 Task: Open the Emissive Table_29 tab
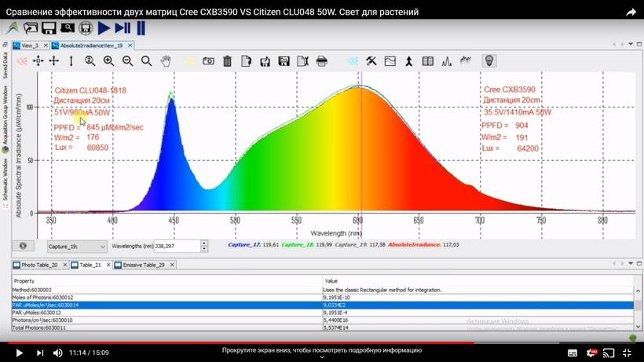pos(144,265)
